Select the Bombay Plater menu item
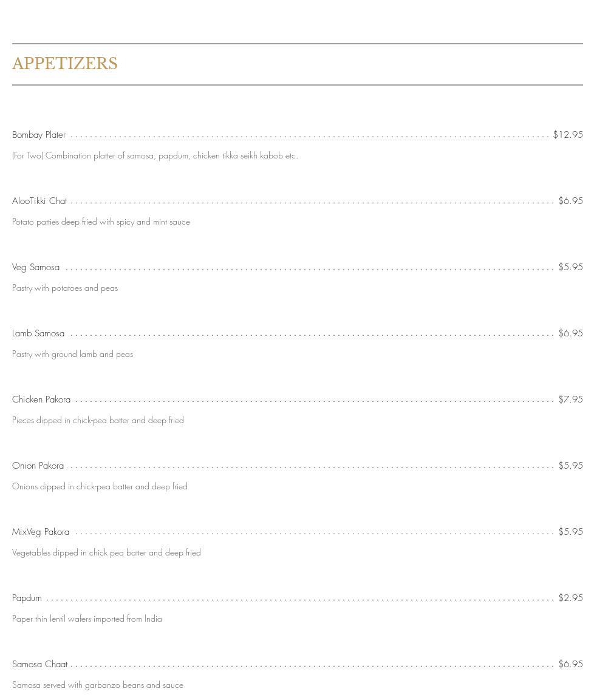Image resolution: width=594 pixels, height=700 pixels. tap(39, 135)
